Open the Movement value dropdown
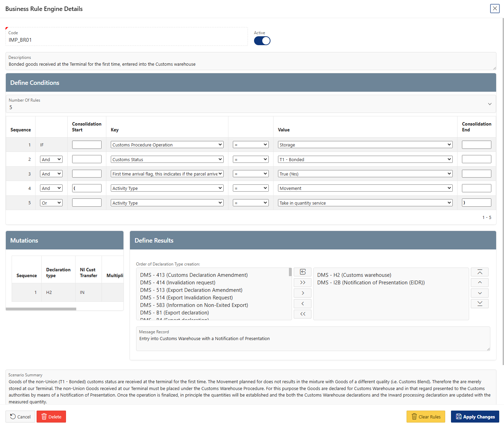The height and width of the screenshot is (427, 504). tap(365, 188)
